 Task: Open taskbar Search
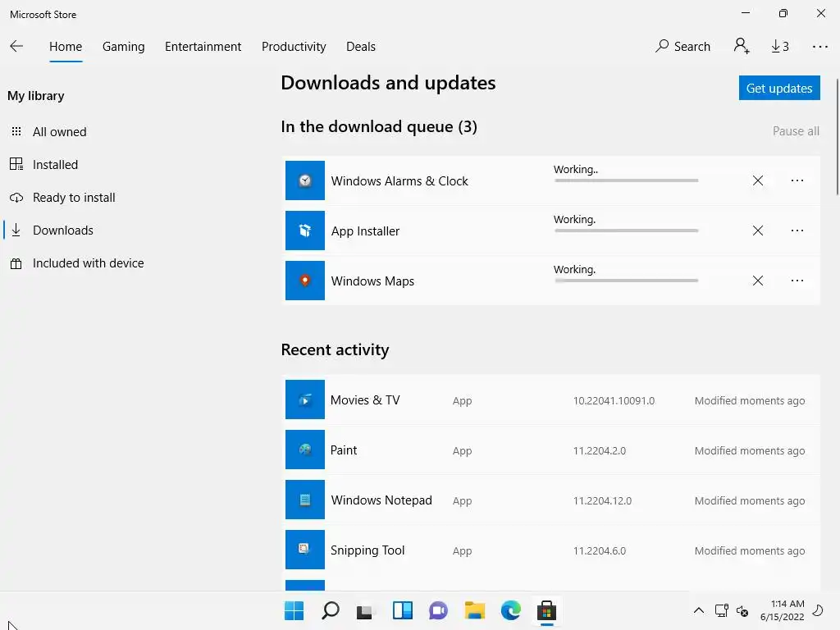click(330, 610)
